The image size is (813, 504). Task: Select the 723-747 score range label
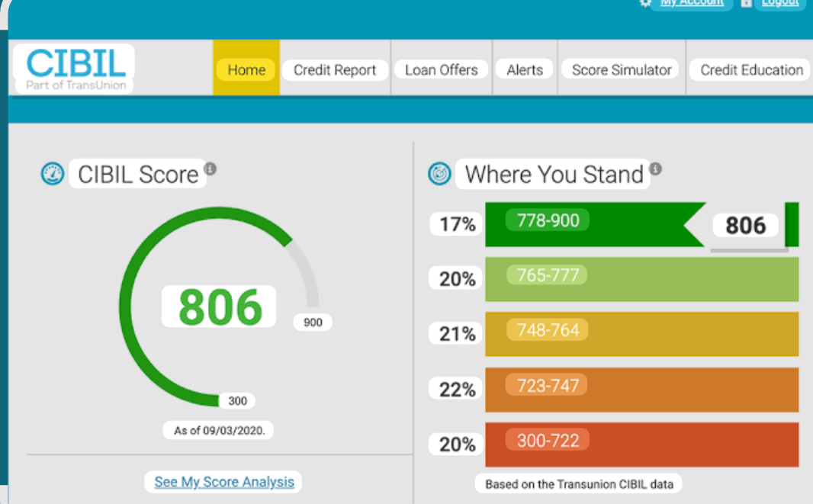point(547,385)
